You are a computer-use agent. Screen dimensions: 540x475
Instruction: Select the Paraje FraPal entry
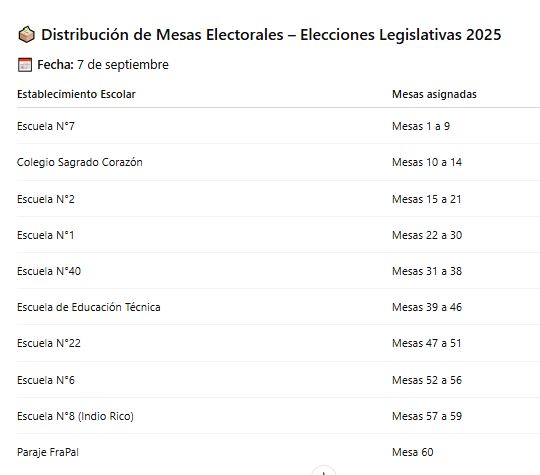48,452
